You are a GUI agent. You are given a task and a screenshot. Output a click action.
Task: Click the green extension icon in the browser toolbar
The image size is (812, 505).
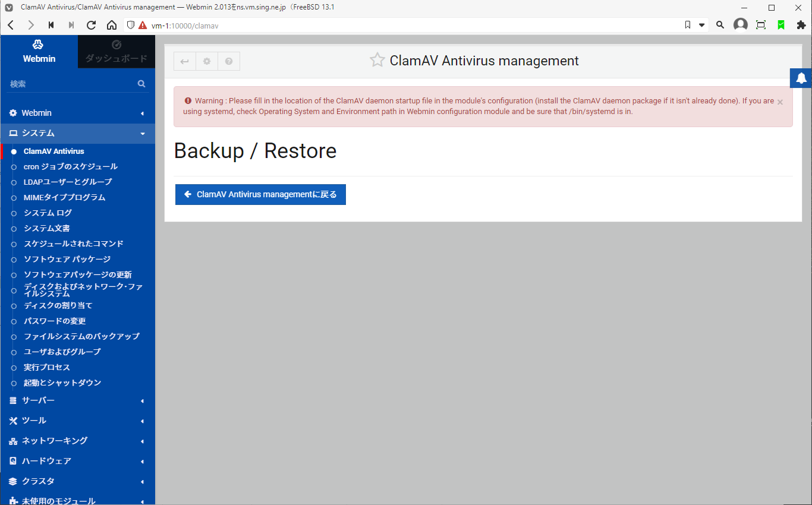tap(781, 25)
